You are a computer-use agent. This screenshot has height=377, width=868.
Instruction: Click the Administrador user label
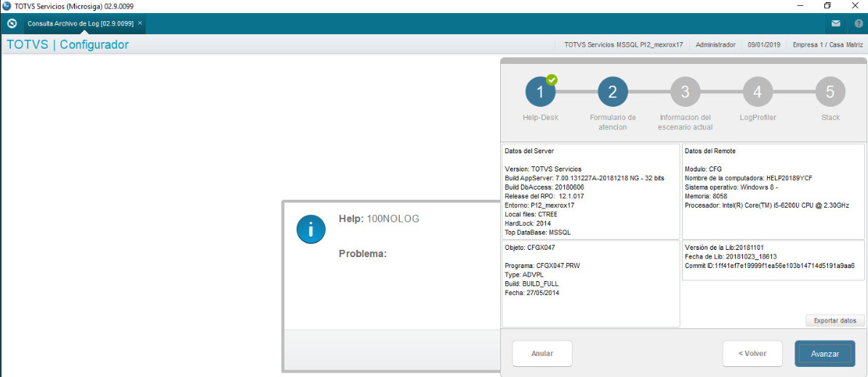point(716,45)
